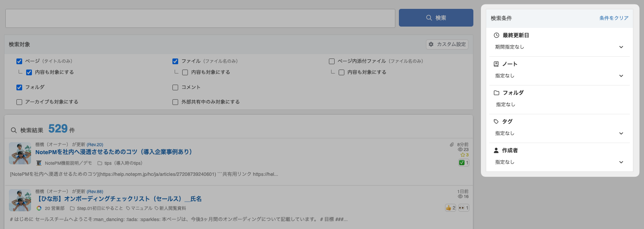
Task: Toggle ファイル (ファイル名のみ) checkbox
Action: click(175, 61)
